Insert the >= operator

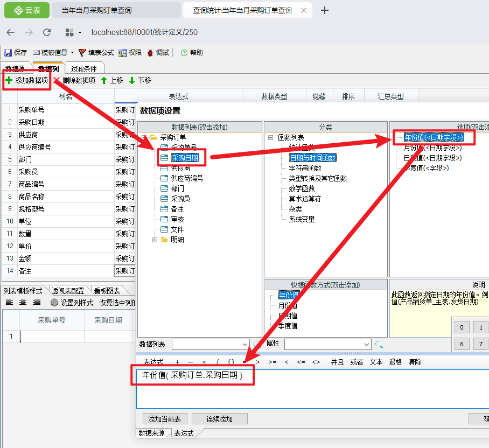pyautogui.click(x=273, y=362)
